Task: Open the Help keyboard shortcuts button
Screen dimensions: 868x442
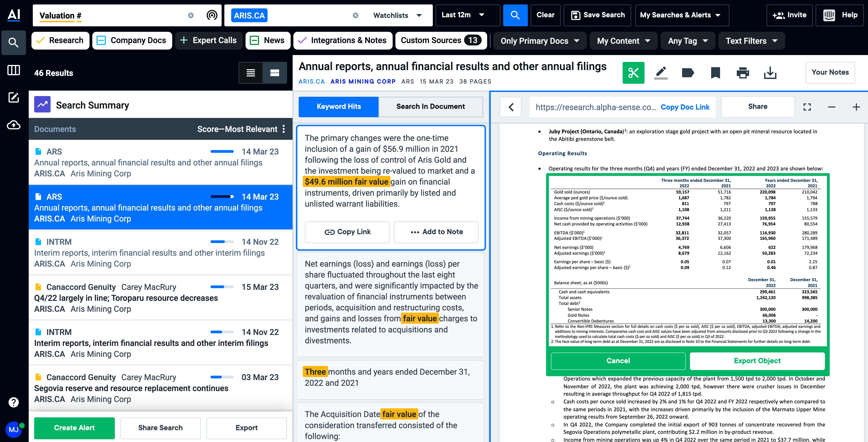Action: click(x=839, y=15)
